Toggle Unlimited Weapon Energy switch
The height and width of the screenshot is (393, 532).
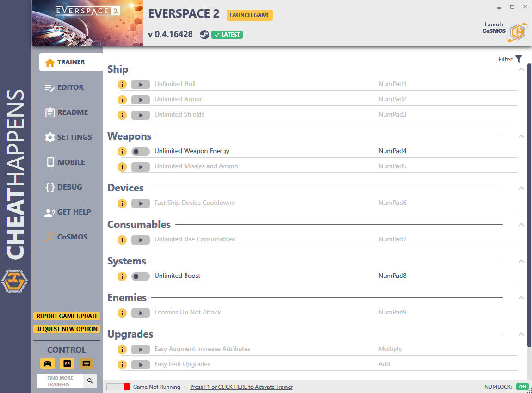click(141, 152)
